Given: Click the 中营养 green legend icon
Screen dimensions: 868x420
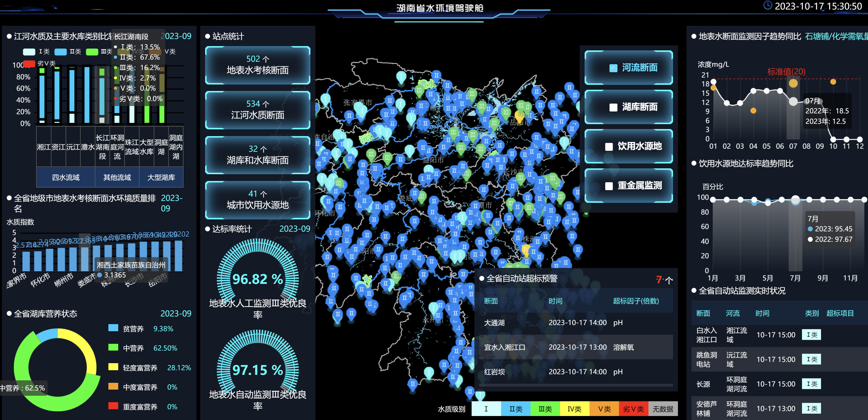Looking at the screenshot, I should tap(113, 347).
